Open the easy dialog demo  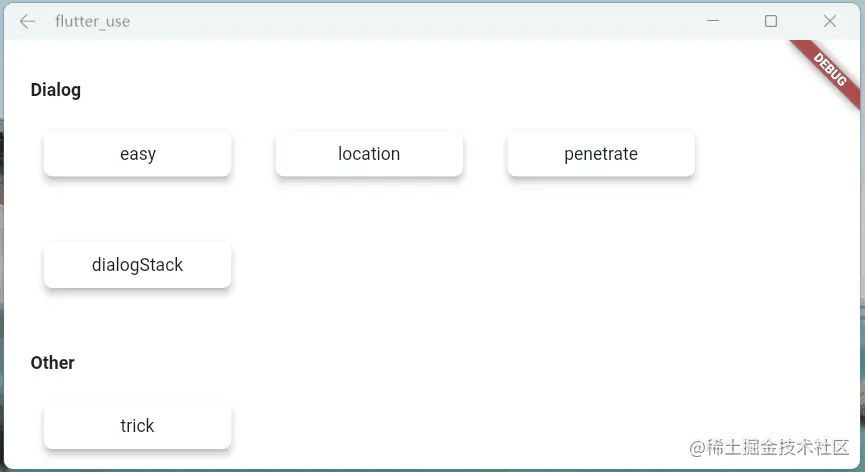point(137,154)
